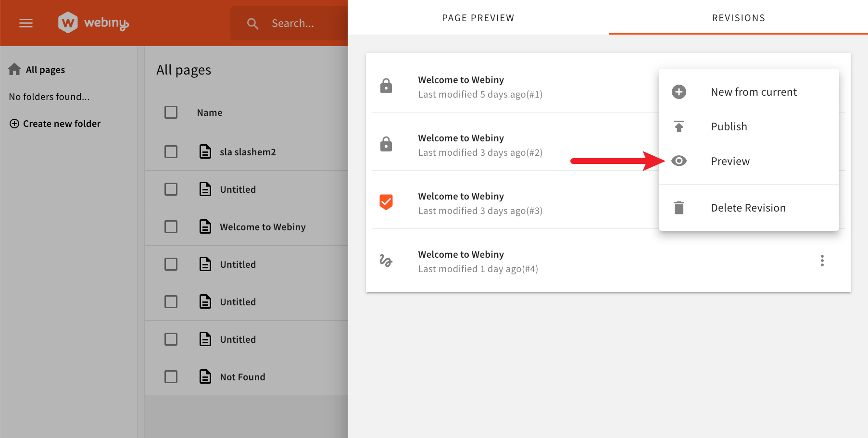Open the Untitled page below Welcome to Webiny
Viewport: 868px width, 438px height.
pos(238,264)
